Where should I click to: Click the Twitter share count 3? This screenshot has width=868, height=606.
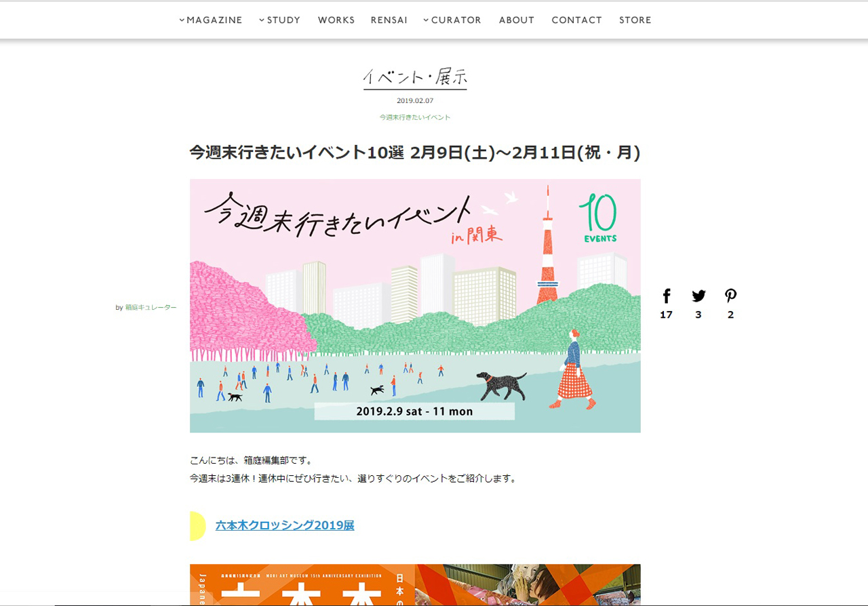(698, 315)
